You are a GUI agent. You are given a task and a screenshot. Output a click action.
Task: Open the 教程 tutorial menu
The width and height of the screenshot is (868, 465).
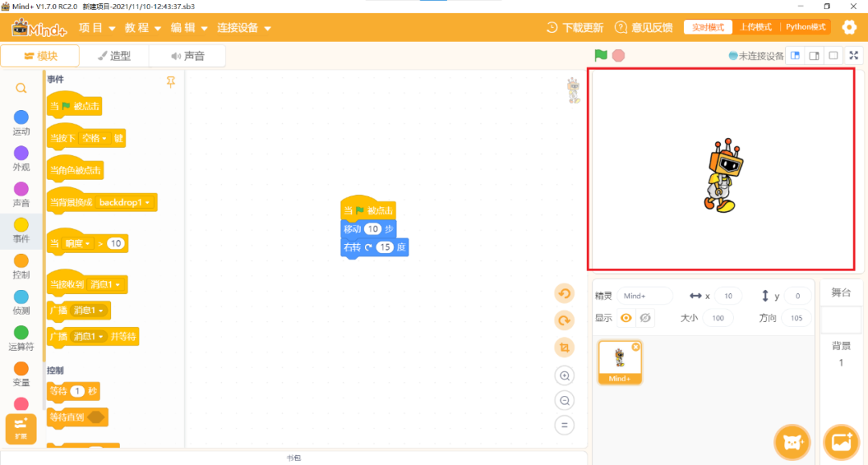[x=142, y=27]
